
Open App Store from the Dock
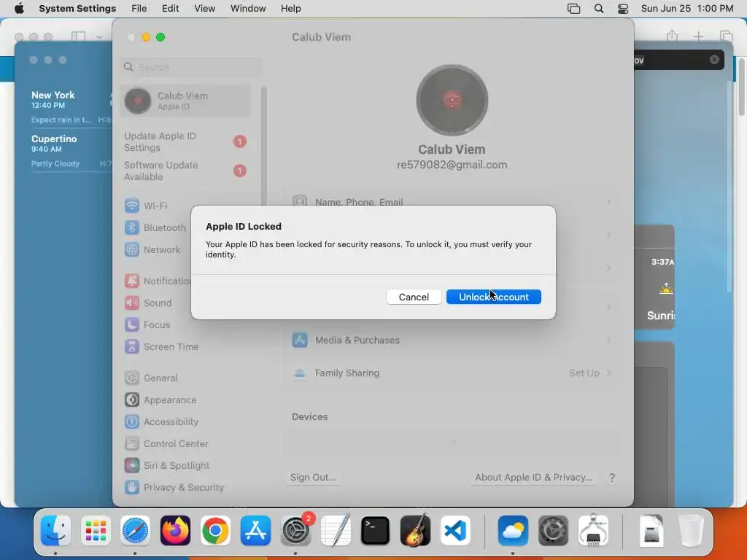pyautogui.click(x=255, y=531)
